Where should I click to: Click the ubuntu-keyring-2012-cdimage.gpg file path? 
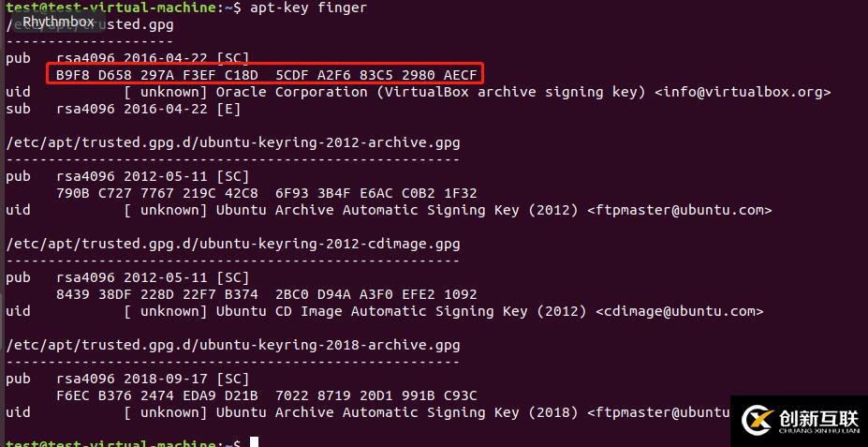point(233,244)
